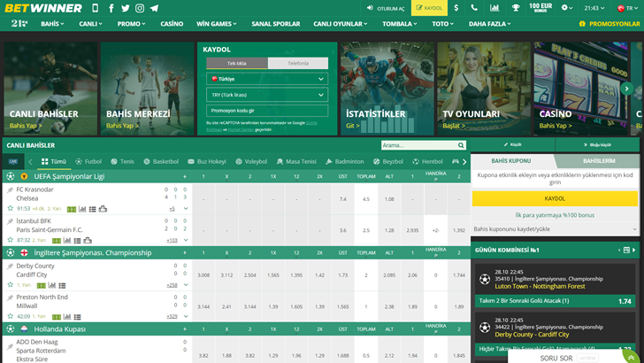Open the BAHİS menu

(52, 24)
